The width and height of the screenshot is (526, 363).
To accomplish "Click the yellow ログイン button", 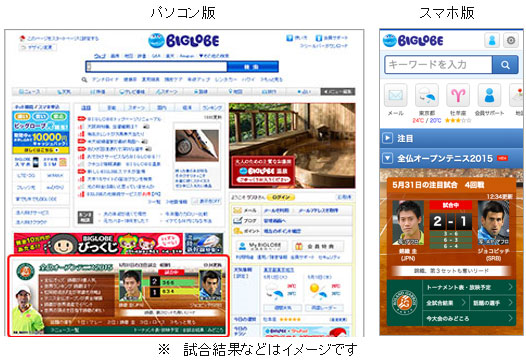I will click(281, 197).
